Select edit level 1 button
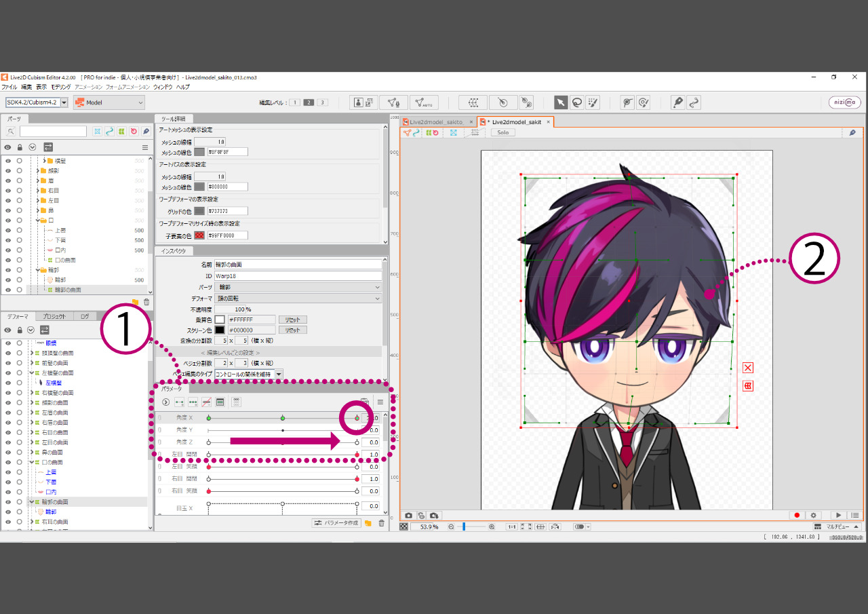This screenshot has width=868, height=614. coord(295,102)
